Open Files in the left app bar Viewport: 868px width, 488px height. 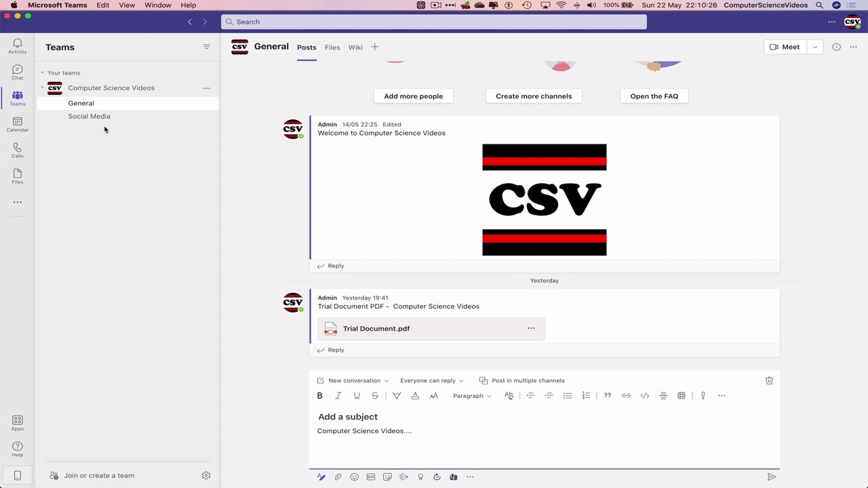(18, 176)
